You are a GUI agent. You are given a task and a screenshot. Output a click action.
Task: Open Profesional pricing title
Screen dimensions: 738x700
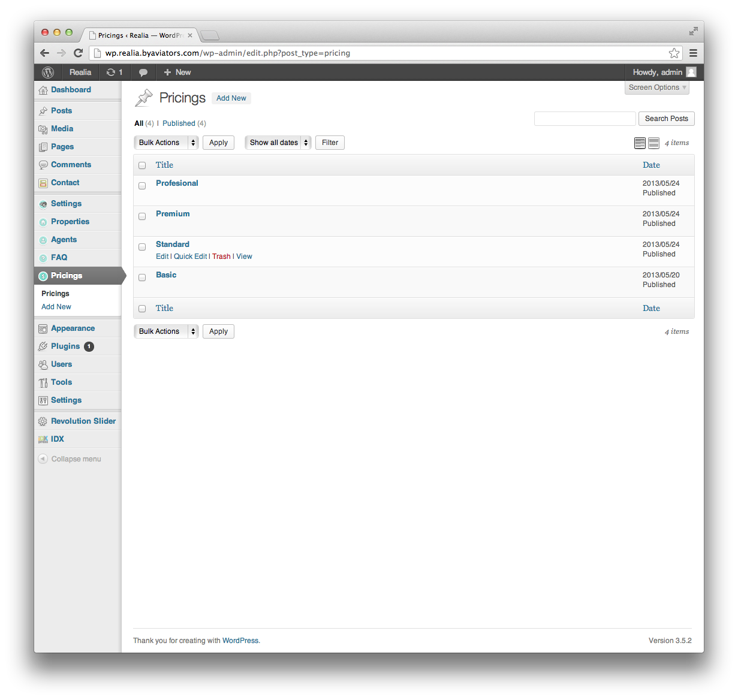click(177, 183)
